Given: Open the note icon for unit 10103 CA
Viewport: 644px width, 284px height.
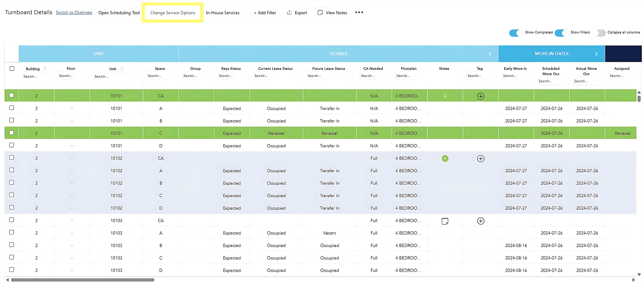Looking at the screenshot, I should [445, 221].
